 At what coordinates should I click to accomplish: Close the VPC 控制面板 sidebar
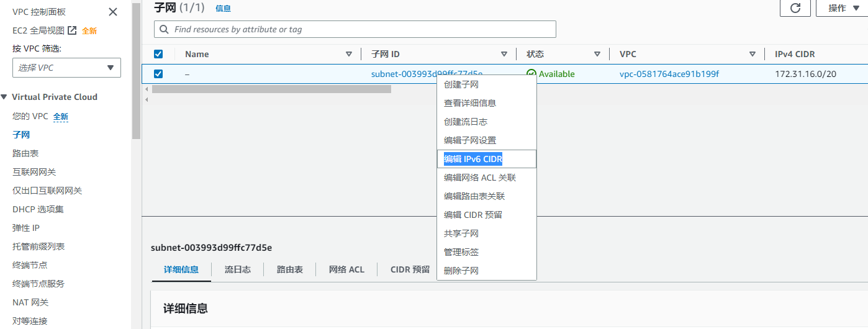point(112,12)
